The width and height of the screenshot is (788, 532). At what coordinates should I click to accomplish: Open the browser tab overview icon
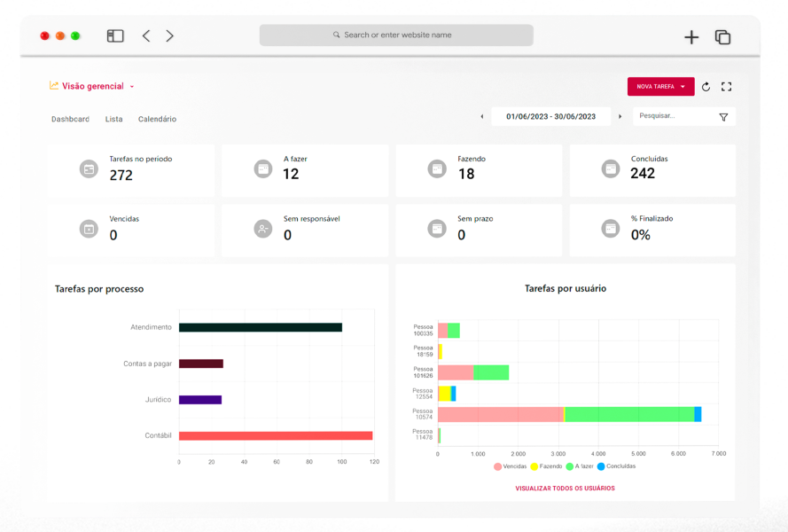coord(722,37)
